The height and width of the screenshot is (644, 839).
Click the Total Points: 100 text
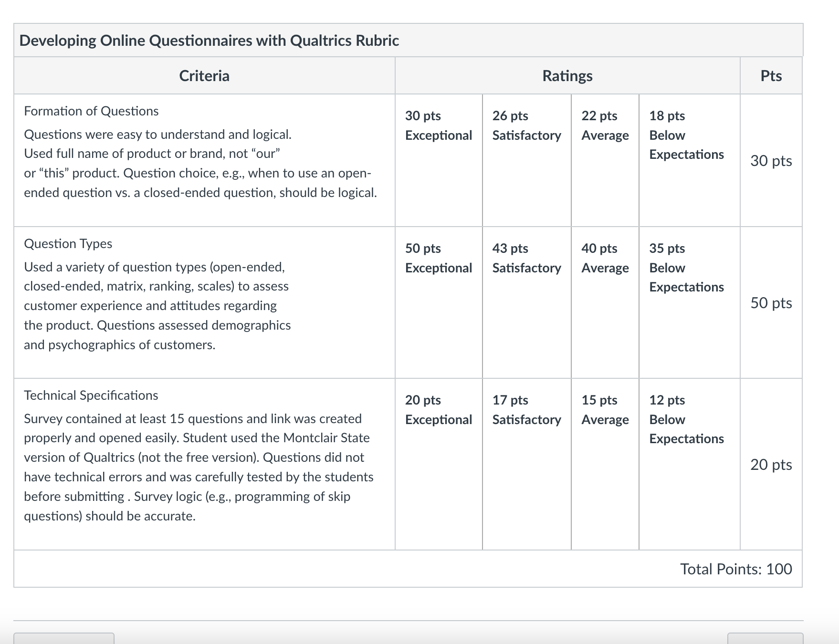[x=736, y=569]
